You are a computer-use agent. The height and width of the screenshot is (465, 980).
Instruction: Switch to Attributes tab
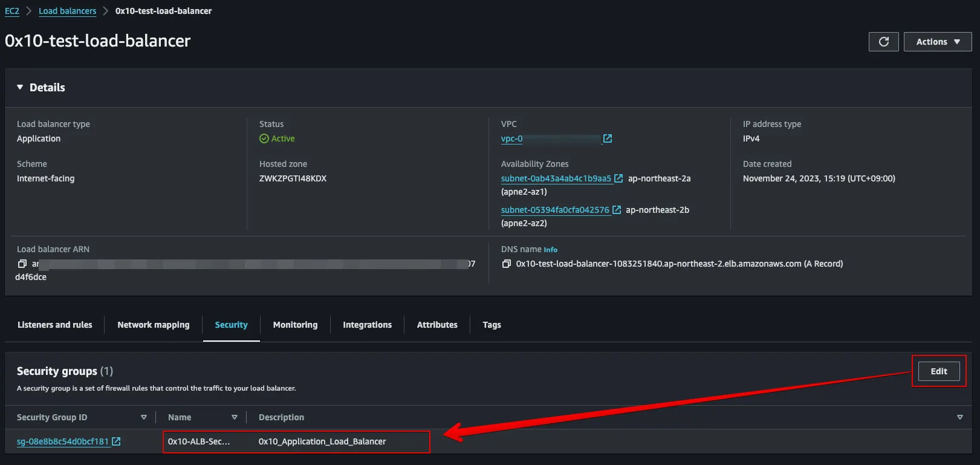tap(437, 325)
